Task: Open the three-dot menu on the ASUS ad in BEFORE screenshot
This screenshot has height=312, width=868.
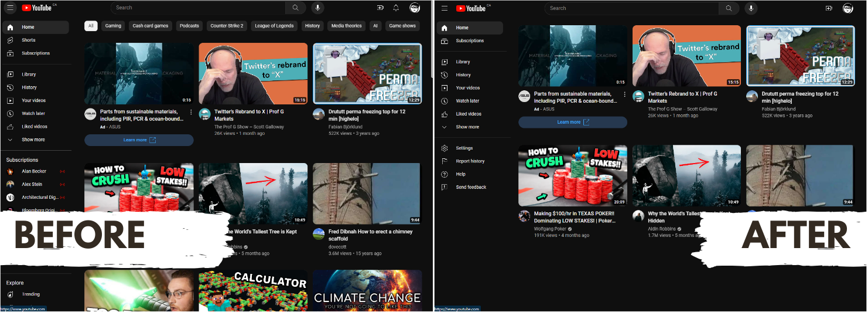Action: click(x=191, y=111)
